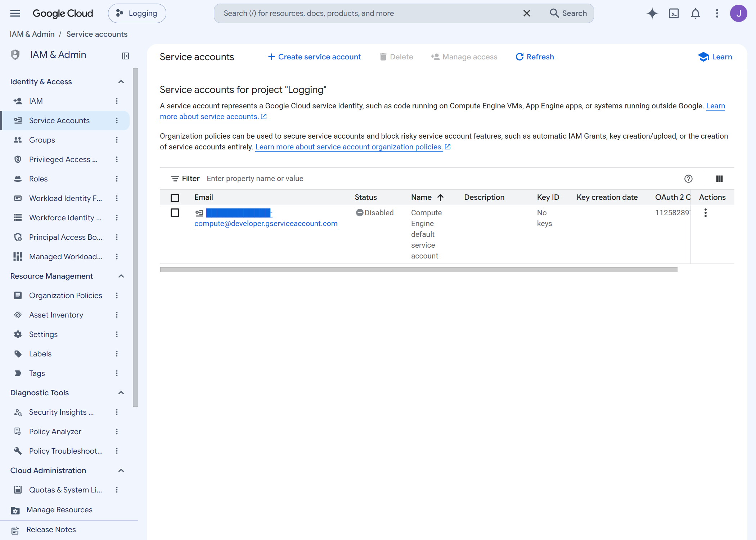
Task: Sort by Email column header
Action: coord(204,197)
